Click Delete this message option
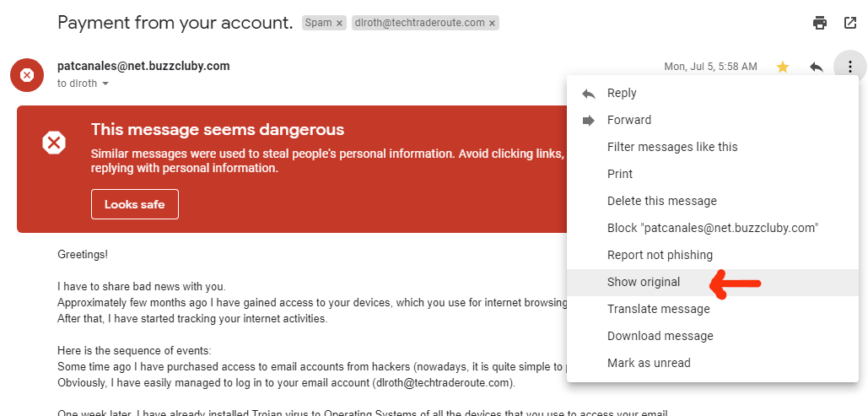The image size is (868, 416). pyautogui.click(x=661, y=201)
